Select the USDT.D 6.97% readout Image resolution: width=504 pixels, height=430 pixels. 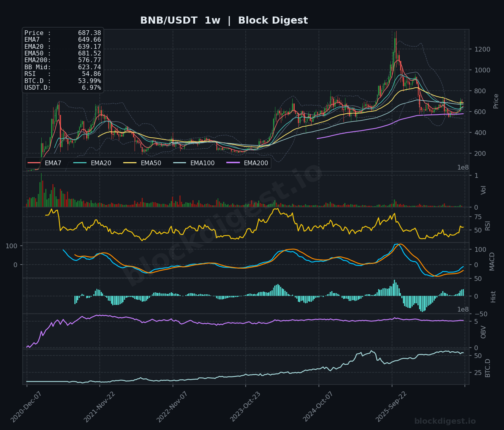63,88
